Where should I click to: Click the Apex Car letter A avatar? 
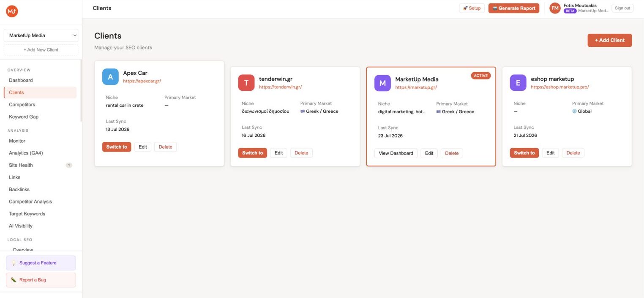point(110,77)
